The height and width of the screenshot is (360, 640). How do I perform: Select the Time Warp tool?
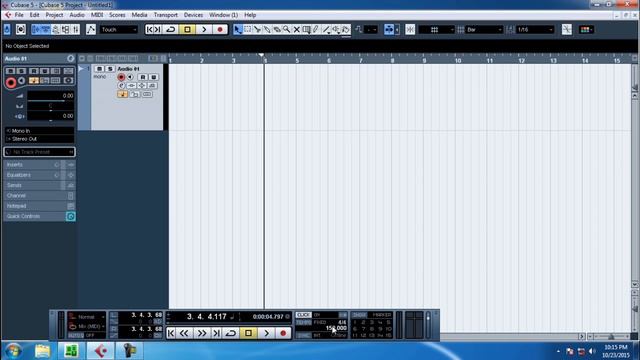[306, 29]
